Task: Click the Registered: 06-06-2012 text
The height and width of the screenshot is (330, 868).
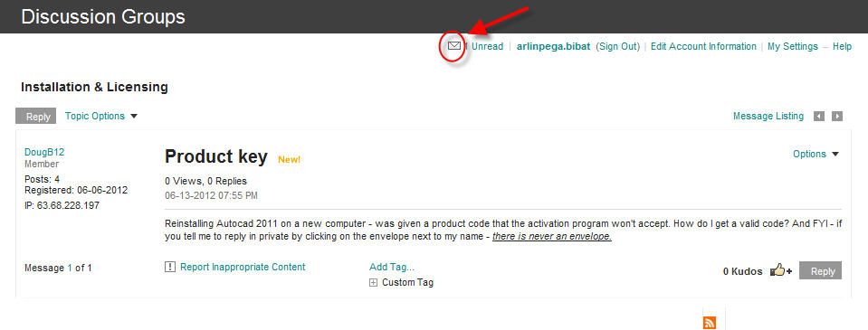Action: tap(76, 190)
